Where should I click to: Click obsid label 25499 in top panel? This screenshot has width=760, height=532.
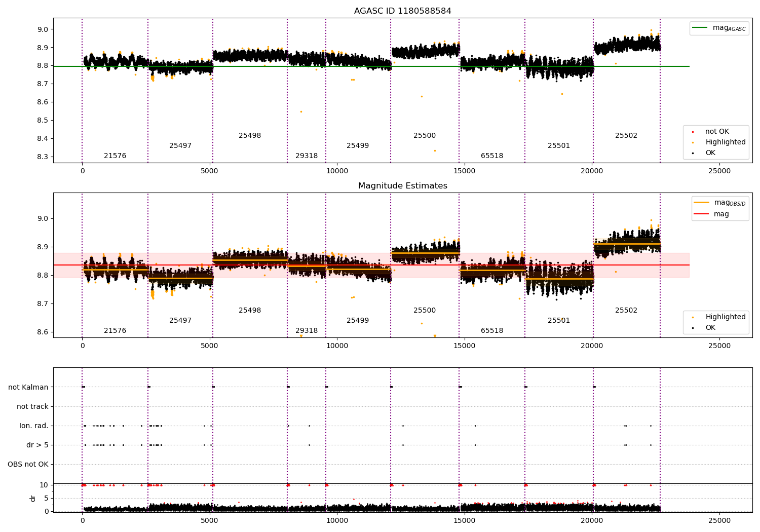click(358, 146)
